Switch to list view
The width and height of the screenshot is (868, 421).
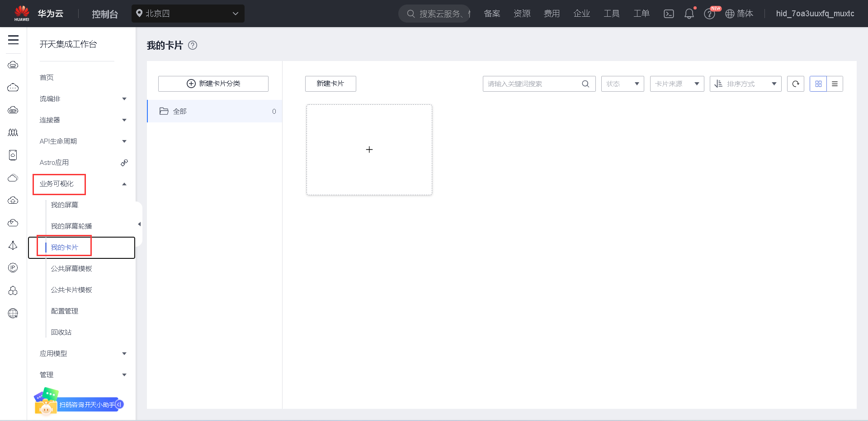point(835,84)
